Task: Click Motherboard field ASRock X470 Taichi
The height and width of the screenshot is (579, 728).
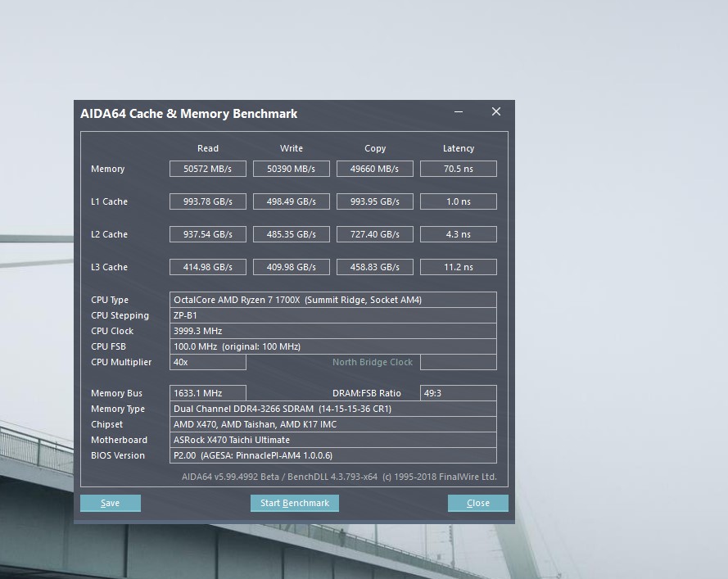Action: (333, 440)
